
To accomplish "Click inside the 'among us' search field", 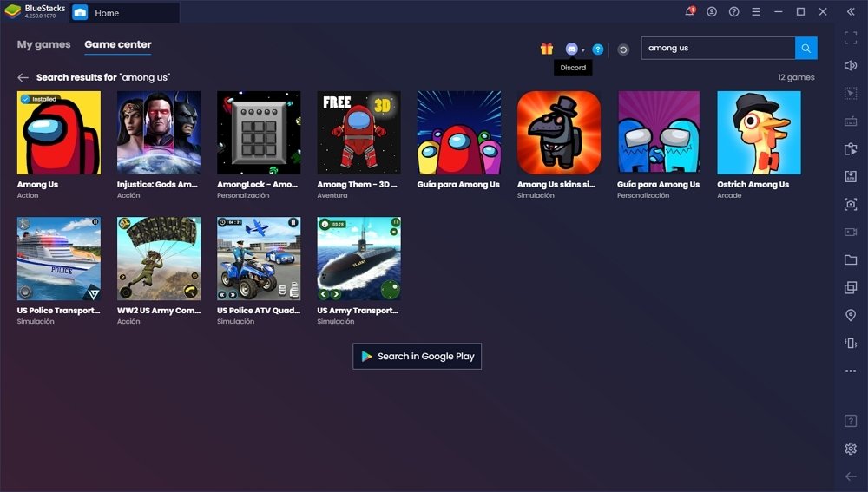I will pyautogui.click(x=718, y=48).
